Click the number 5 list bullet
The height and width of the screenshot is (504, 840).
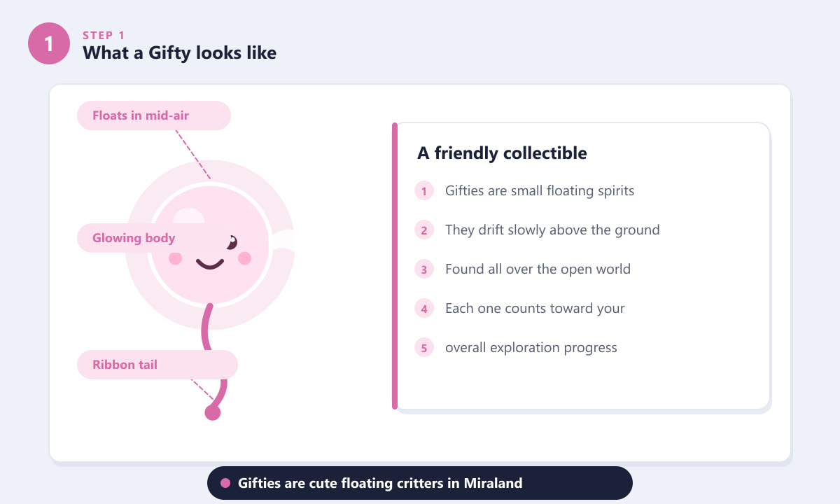(424, 347)
